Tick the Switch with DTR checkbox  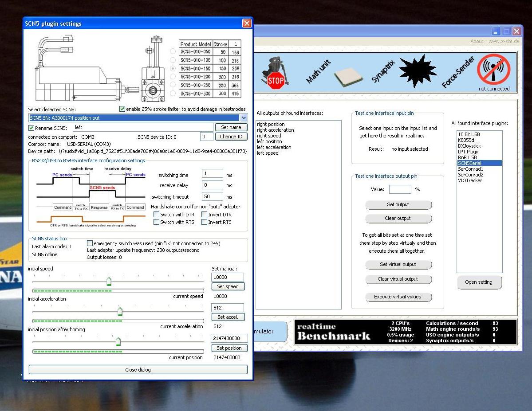coord(156,215)
